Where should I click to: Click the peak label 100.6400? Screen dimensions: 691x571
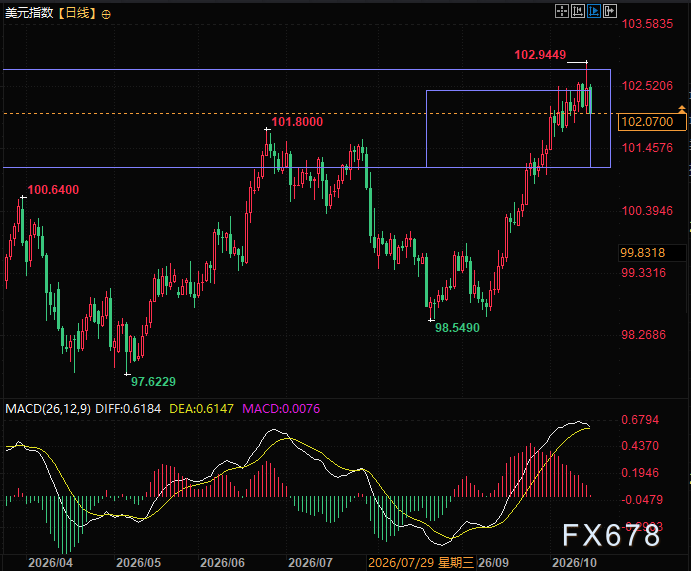53,190
